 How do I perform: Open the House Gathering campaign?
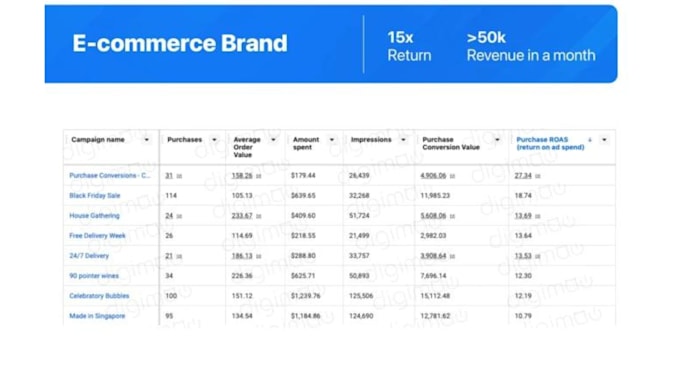pyautogui.click(x=94, y=216)
